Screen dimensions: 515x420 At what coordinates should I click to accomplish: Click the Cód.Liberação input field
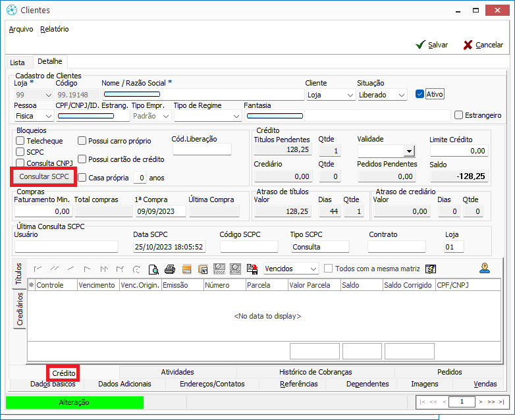[x=202, y=149]
